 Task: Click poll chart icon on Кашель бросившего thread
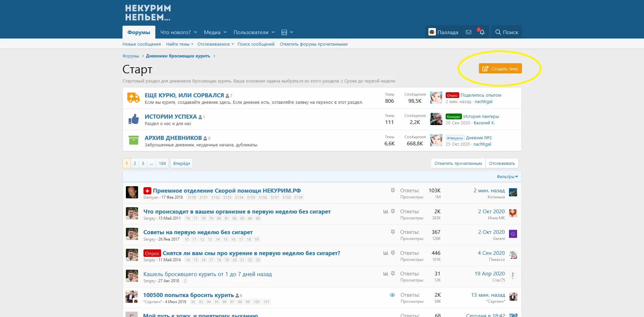(x=385, y=274)
